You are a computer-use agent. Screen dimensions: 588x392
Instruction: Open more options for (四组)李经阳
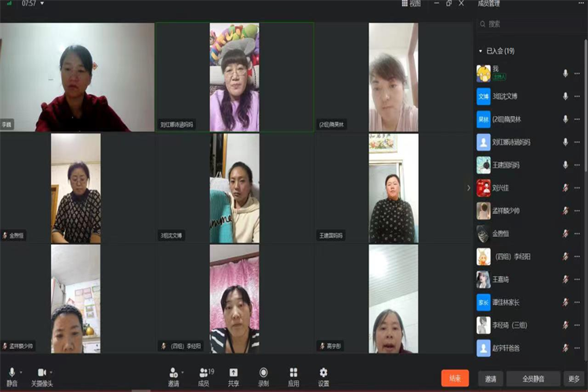(577, 256)
